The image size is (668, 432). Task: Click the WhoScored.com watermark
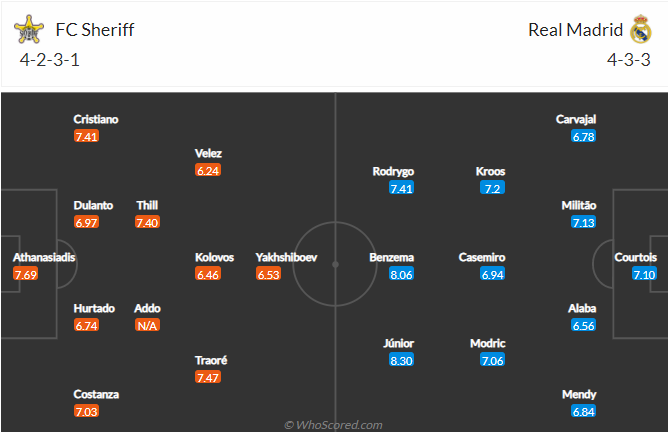click(x=334, y=425)
